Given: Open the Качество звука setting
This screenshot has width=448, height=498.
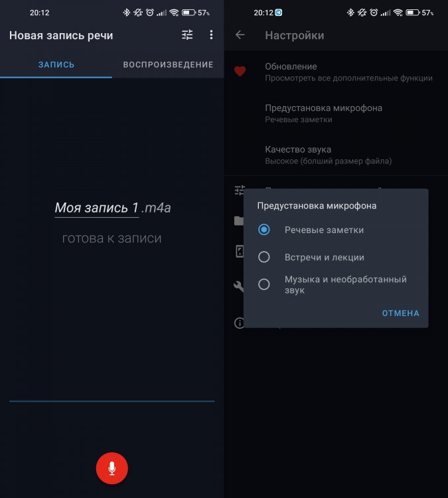Looking at the screenshot, I should click(336, 155).
